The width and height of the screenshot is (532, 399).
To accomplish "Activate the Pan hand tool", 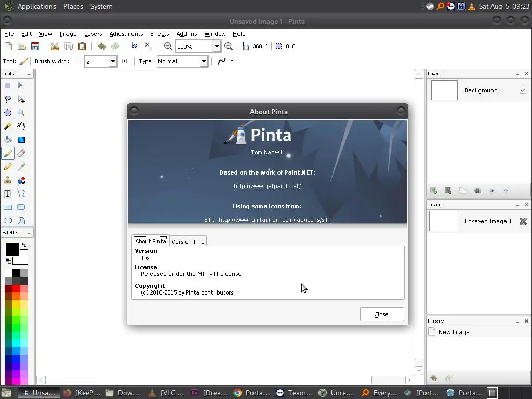I will tap(21, 126).
